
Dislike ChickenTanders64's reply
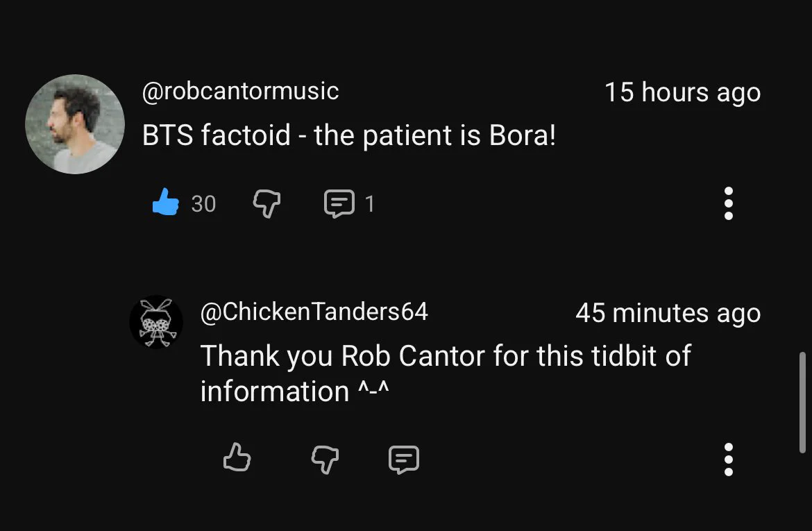325,459
